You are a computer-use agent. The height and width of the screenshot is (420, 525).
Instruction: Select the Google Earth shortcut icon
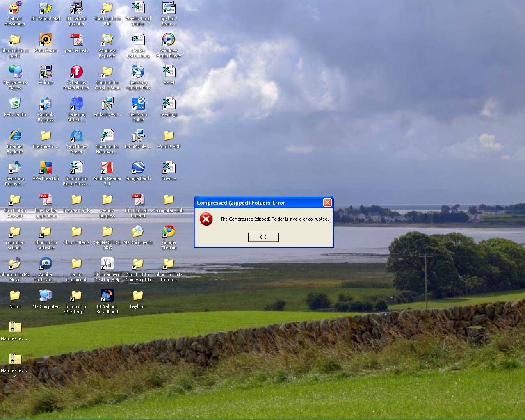point(138,168)
